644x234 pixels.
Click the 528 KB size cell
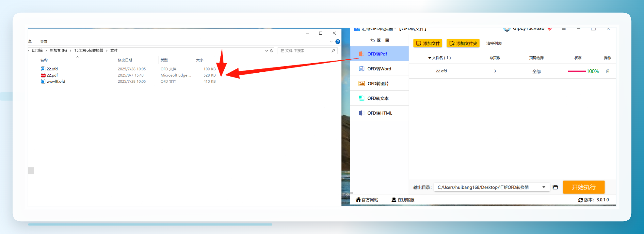coord(209,75)
